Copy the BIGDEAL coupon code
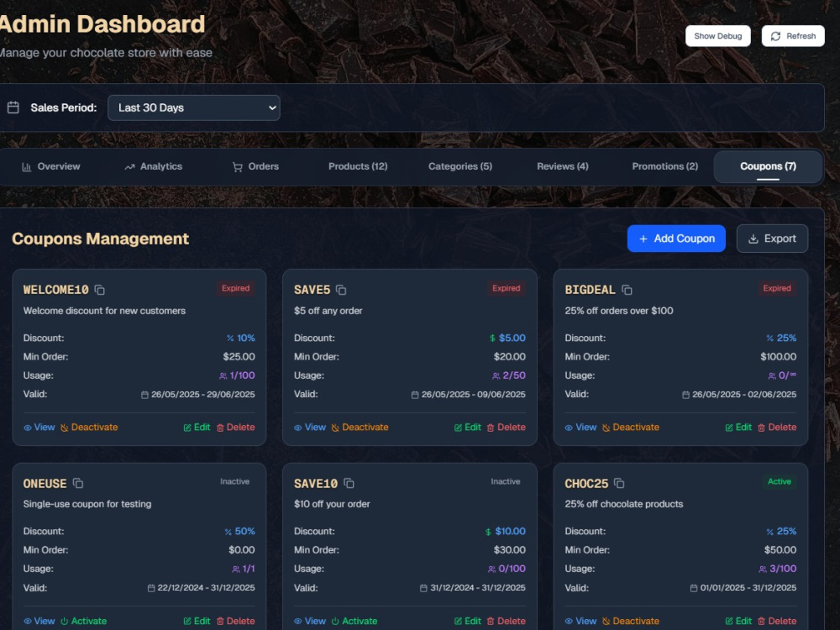This screenshot has height=630, width=840. click(x=627, y=290)
